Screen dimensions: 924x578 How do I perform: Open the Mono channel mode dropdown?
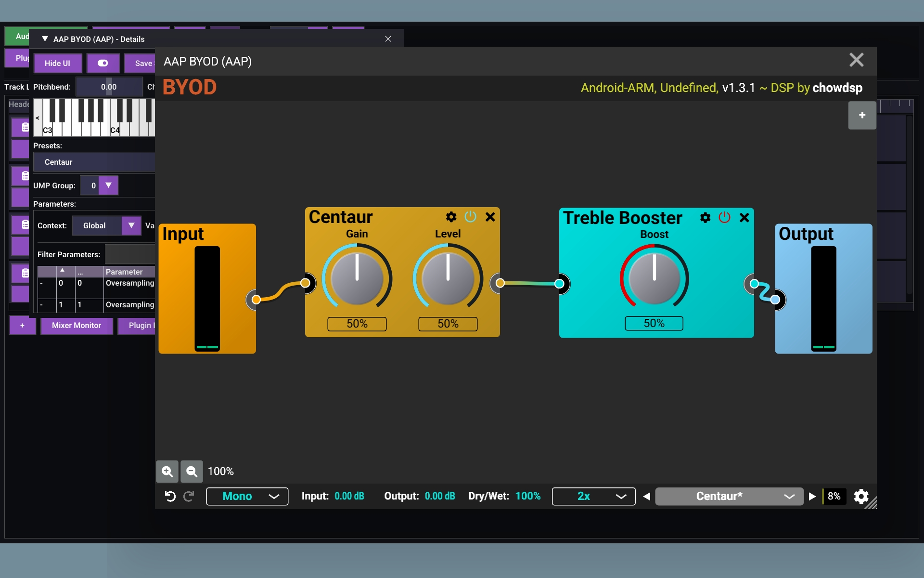point(247,496)
